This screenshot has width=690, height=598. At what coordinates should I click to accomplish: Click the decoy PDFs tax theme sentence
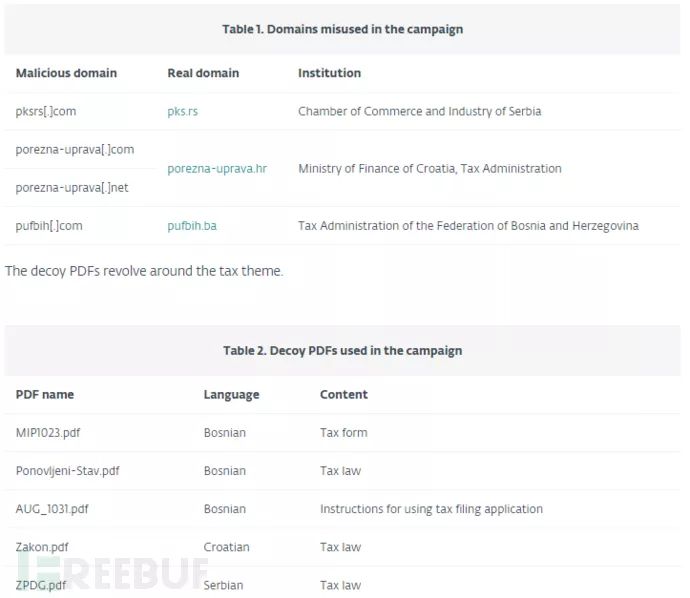pyautogui.click(x=144, y=271)
